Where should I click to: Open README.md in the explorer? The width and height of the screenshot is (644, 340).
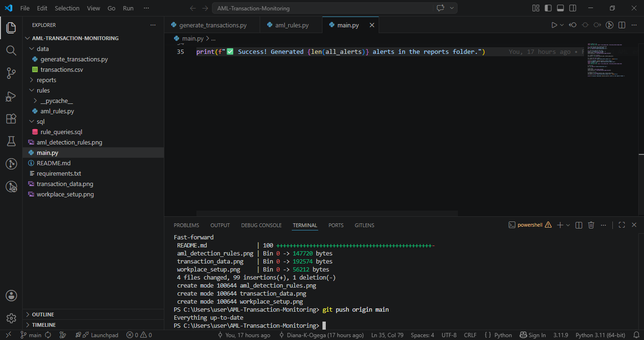(x=53, y=163)
